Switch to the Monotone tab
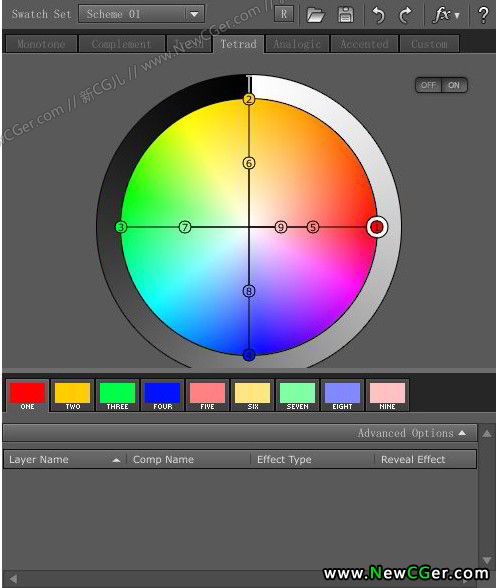This screenshot has height=588, width=498. click(41, 44)
